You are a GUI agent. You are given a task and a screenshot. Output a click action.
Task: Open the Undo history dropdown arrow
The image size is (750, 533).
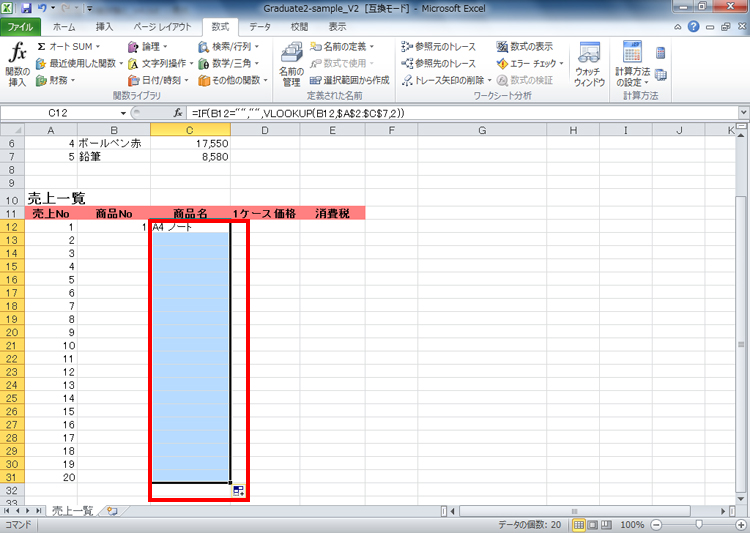coord(53,8)
